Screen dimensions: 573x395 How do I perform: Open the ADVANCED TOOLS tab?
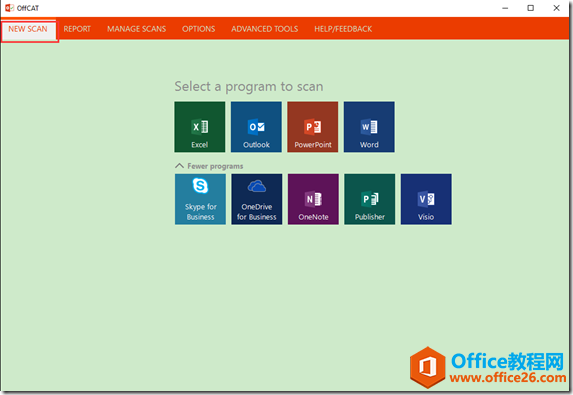tap(265, 29)
